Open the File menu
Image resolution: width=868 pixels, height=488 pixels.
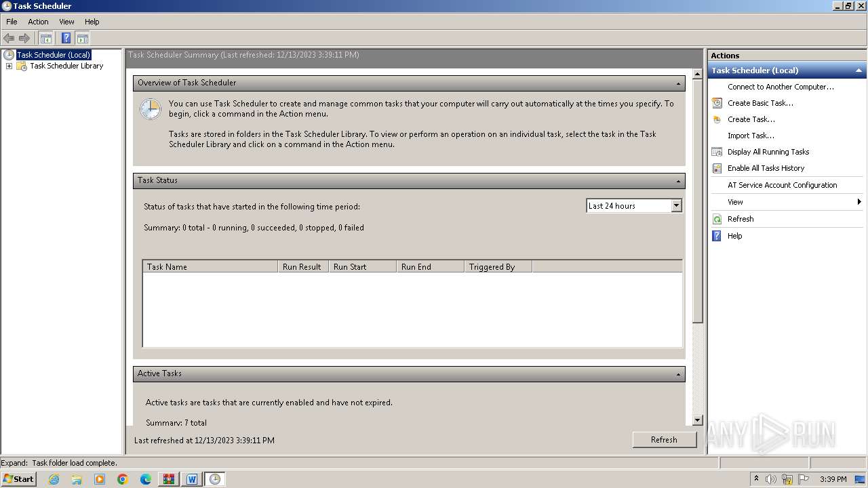coord(12,22)
